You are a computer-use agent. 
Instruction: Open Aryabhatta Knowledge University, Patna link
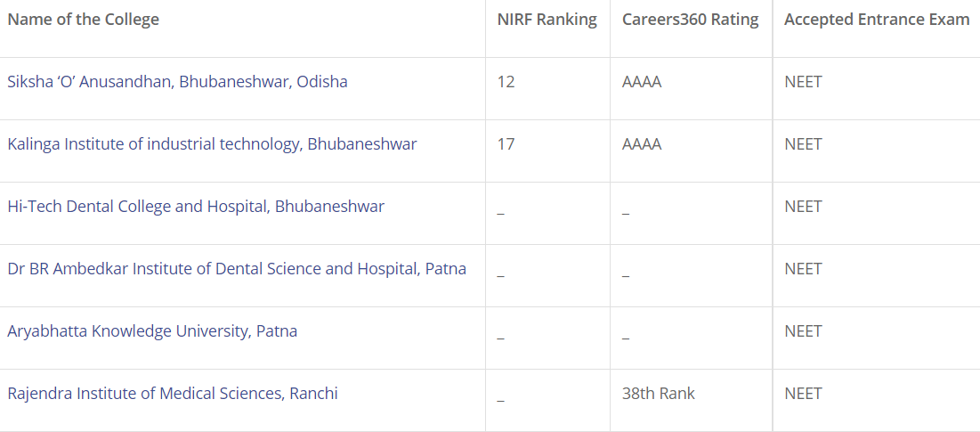coord(152,331)
